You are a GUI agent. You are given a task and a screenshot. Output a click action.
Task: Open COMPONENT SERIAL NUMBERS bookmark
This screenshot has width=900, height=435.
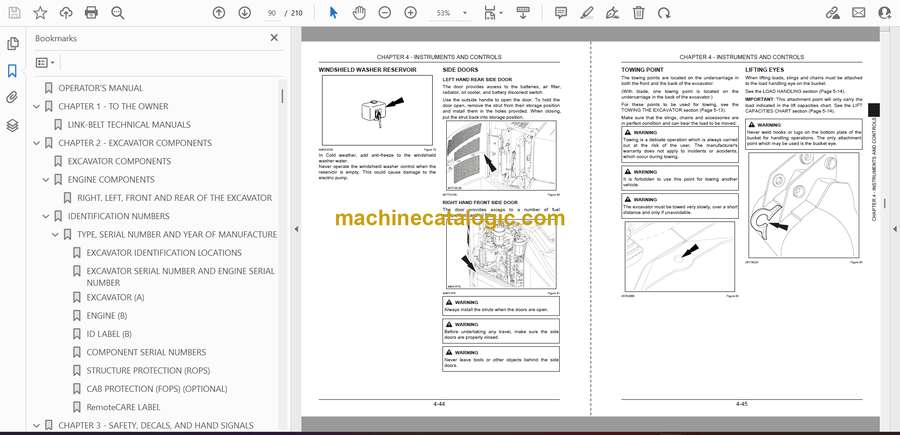click(146, 352)
